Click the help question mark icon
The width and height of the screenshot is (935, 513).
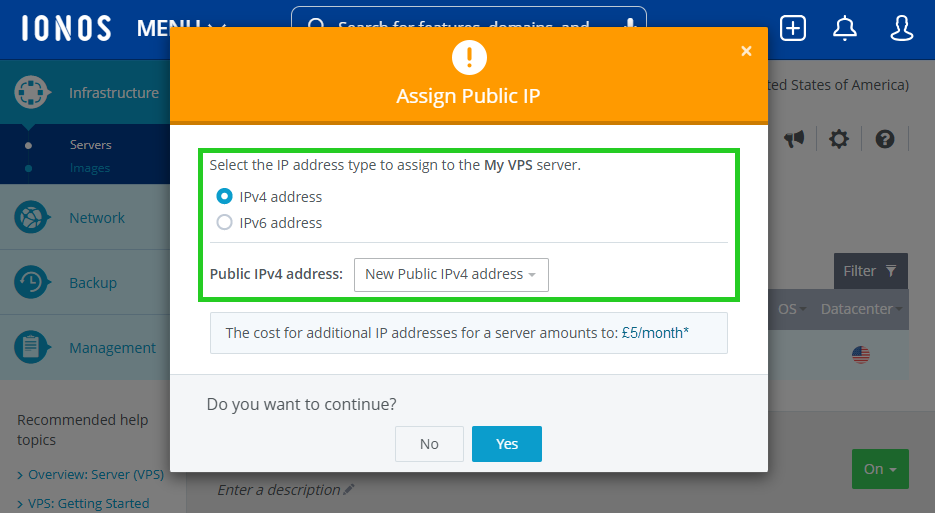884,139
